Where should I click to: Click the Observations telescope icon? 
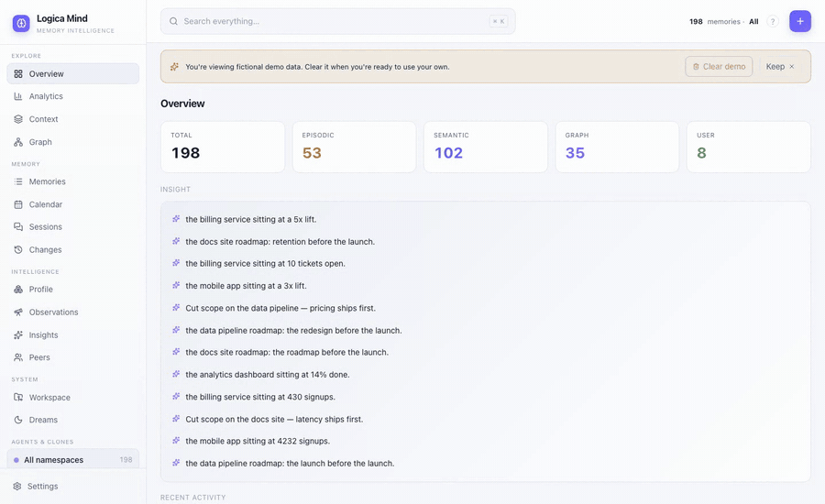18,312
